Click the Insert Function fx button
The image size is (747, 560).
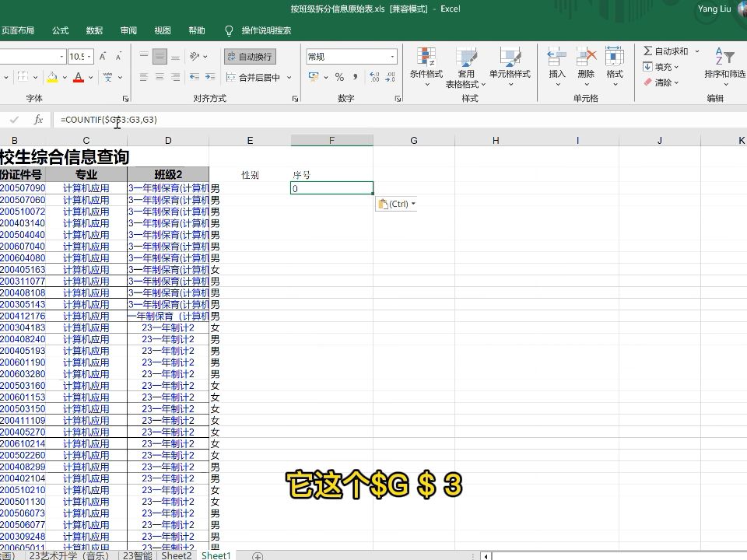[37, 119]
